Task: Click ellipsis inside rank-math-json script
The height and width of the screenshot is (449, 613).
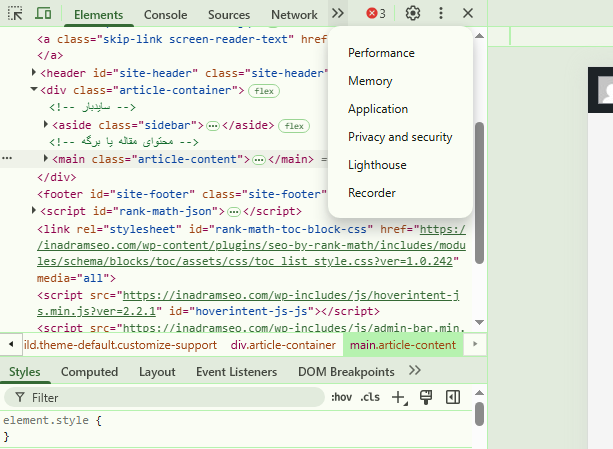Action: pos(234,212)
